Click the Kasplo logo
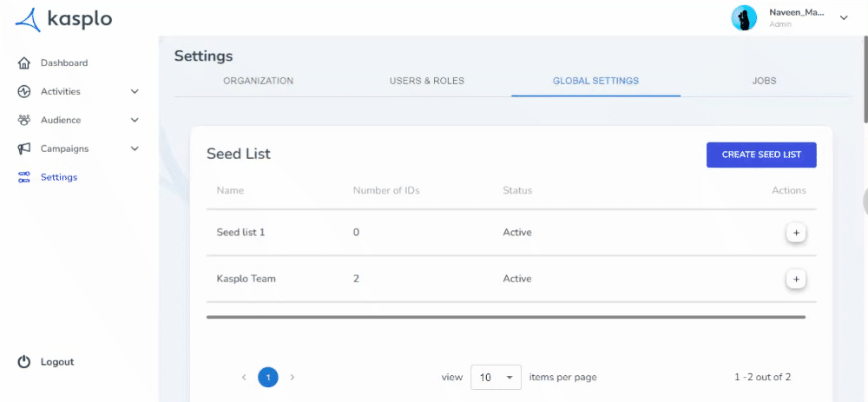This screenshot has width=868, height=402. tap(63, 20)
